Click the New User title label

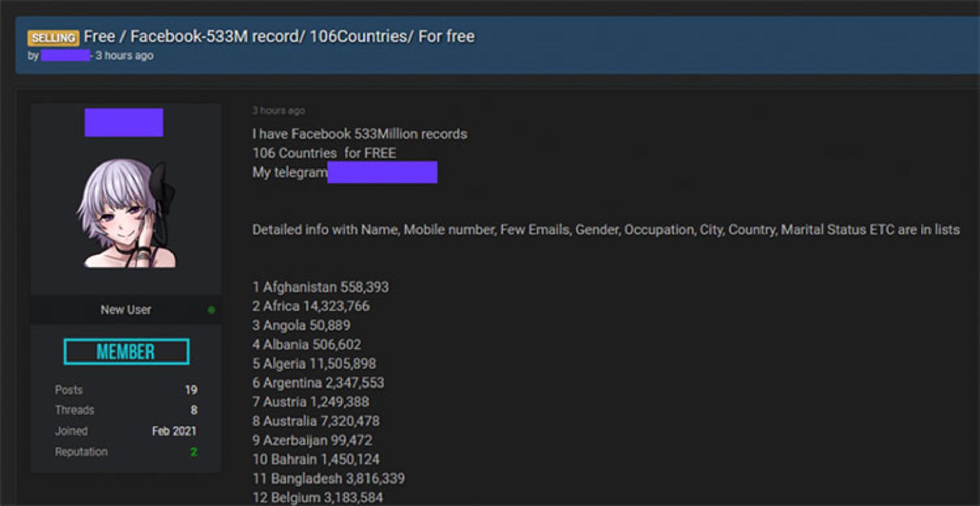[x=126, y=310]
